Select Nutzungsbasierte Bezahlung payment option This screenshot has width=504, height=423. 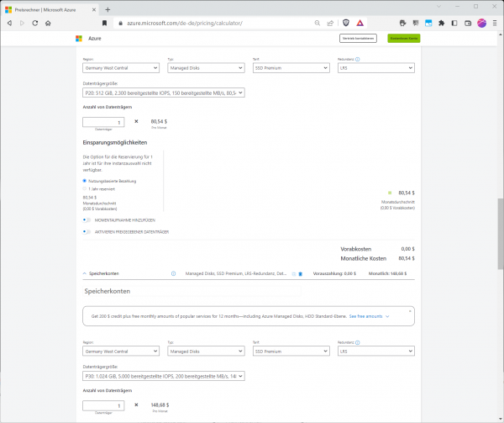(85, 181)
